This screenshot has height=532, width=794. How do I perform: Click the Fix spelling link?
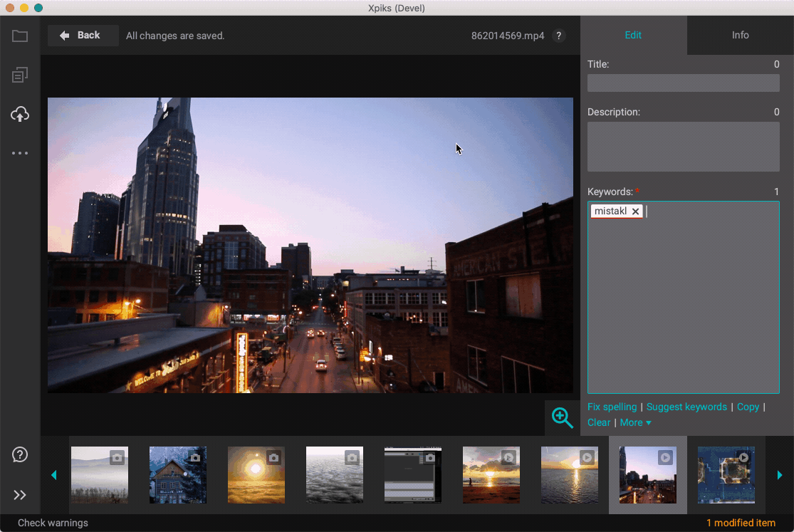pyautogui.click(x=612, y=407)
